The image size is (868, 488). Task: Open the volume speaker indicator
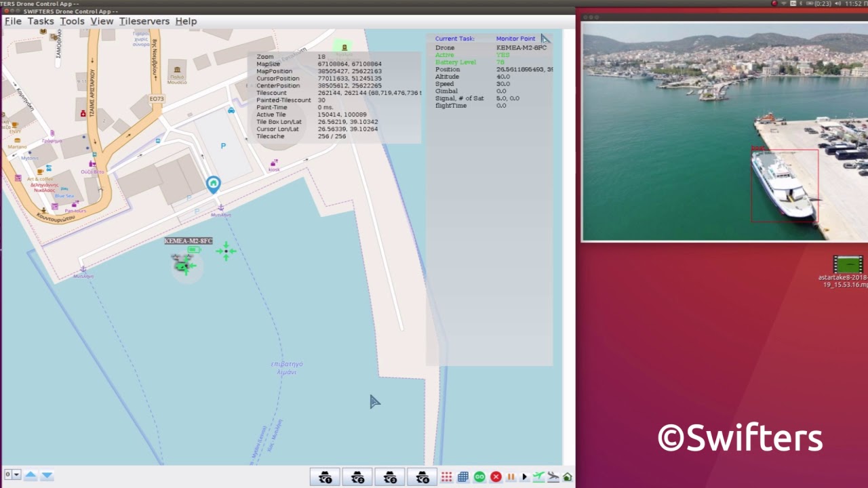(x=839, y=3)
